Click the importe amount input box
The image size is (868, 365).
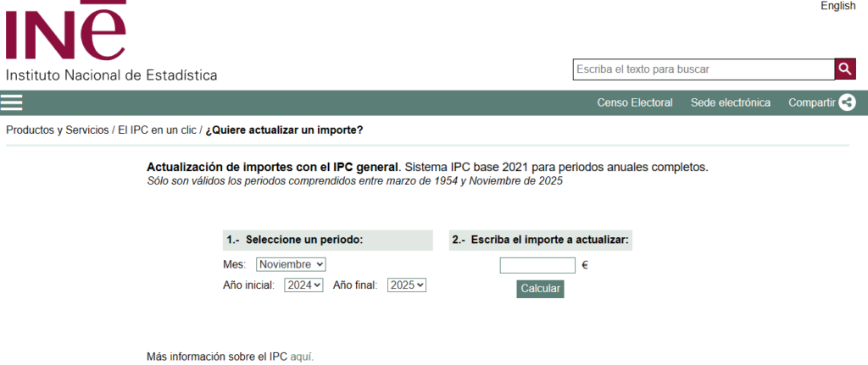coord(537,265)
